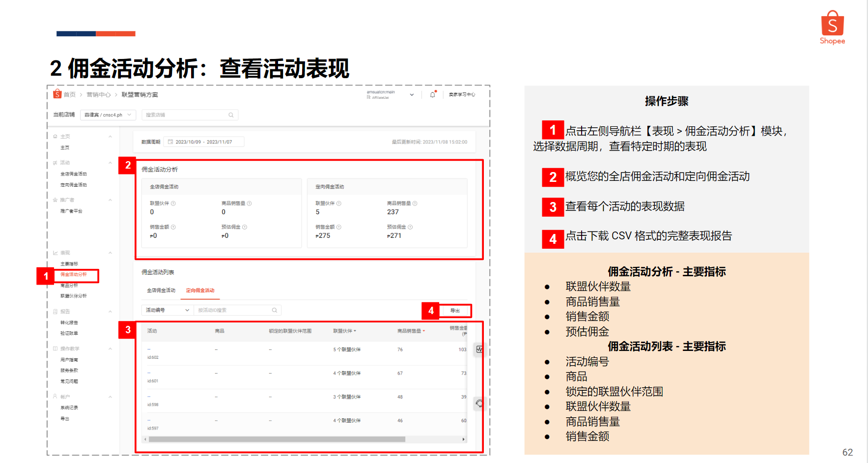Click the search magnifier in 搜索店铺 box

click(231, 115)
